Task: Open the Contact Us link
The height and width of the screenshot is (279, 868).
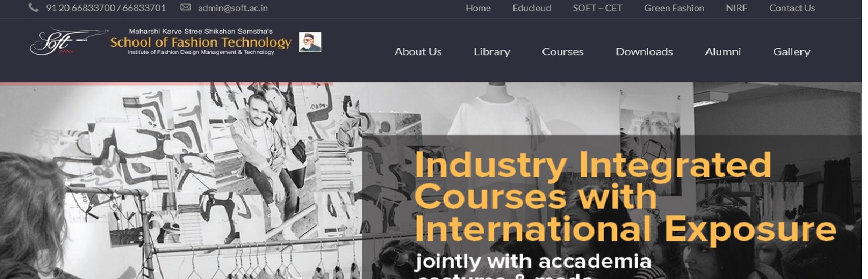Action: 792,8
